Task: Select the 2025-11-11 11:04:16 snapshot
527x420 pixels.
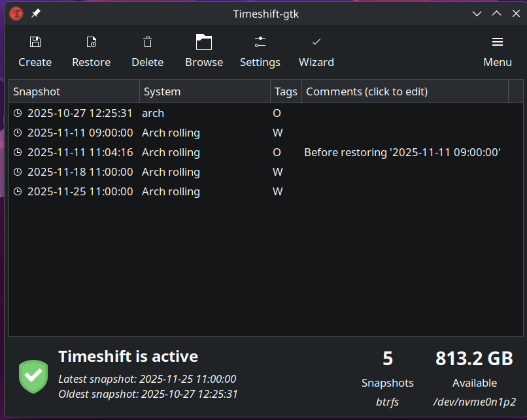Action: coord(80,152)
